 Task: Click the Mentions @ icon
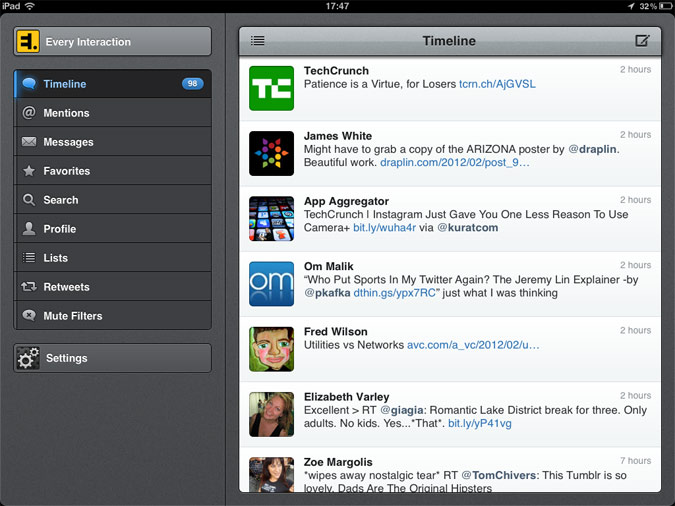pyautogui.click(x=29, y=112)
